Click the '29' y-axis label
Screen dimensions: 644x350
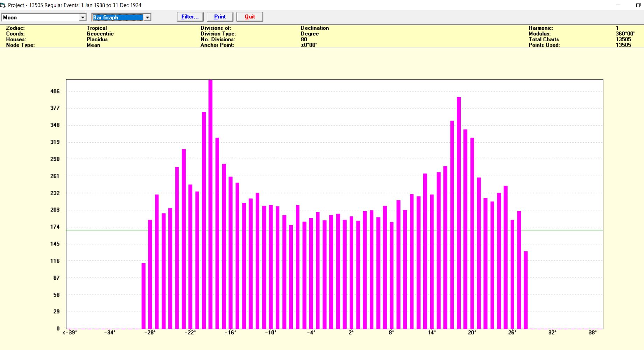[56, 312]
